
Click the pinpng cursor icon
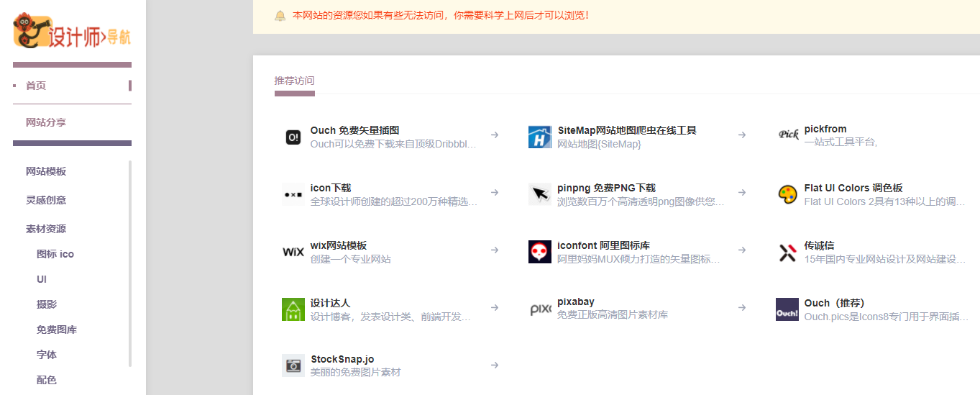539,194
